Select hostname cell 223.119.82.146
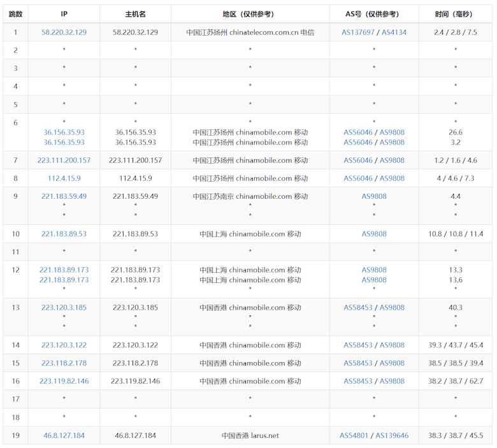This screenshot has height=448, width=497. 135,382
